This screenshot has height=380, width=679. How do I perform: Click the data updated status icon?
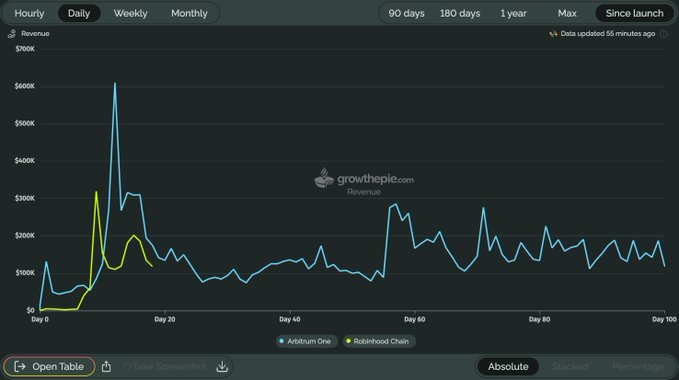(553, 34)
